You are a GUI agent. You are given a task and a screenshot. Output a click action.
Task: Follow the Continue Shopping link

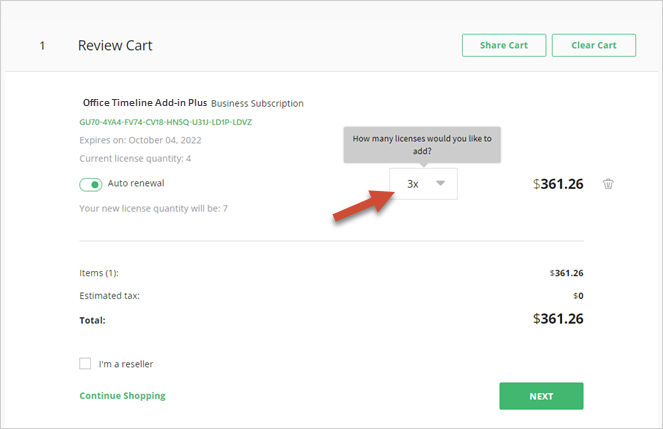(x=122, y=396)
